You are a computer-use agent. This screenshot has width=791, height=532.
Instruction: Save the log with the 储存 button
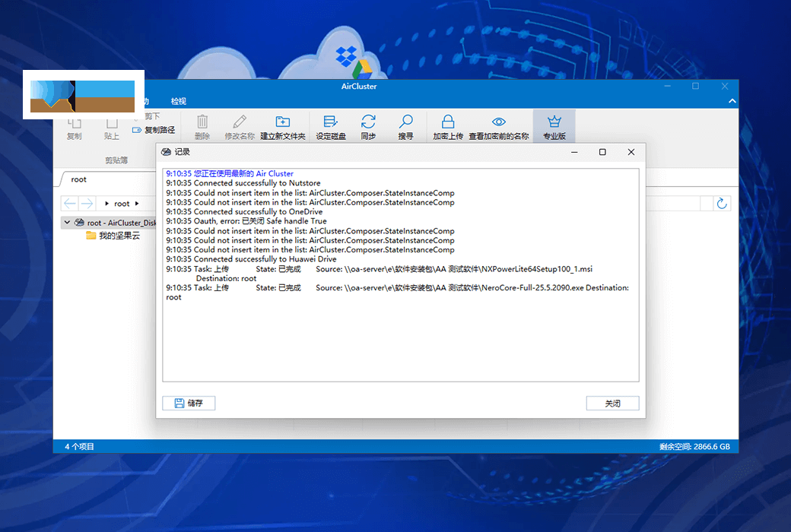point(189,403)
